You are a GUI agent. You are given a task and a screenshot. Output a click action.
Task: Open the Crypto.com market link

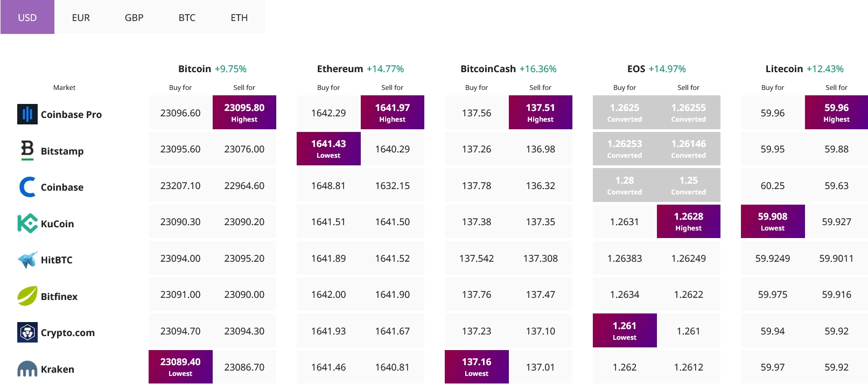pyautogui.click(x=68, y=333)
